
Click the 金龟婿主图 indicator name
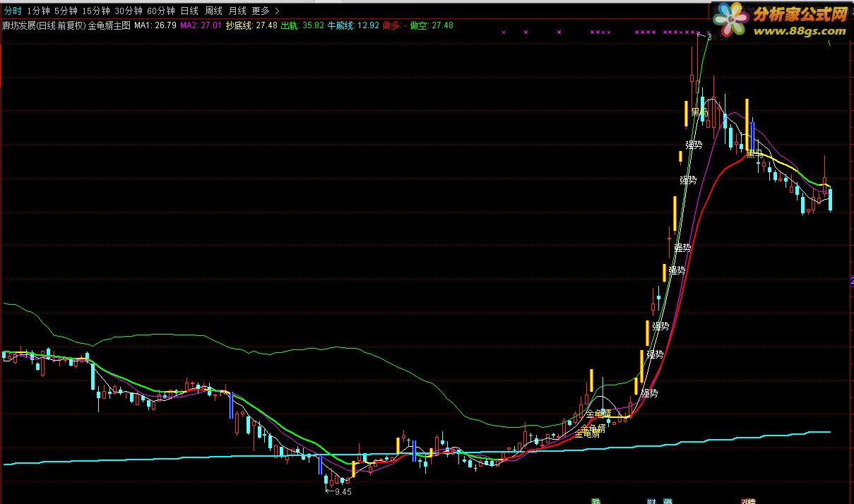[x=109, y=25]
